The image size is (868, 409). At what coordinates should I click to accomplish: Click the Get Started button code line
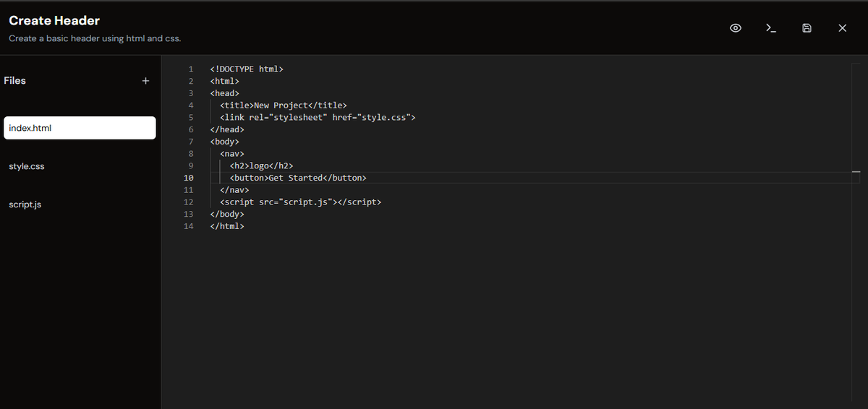pyautogui.click(x=298, y=178)
